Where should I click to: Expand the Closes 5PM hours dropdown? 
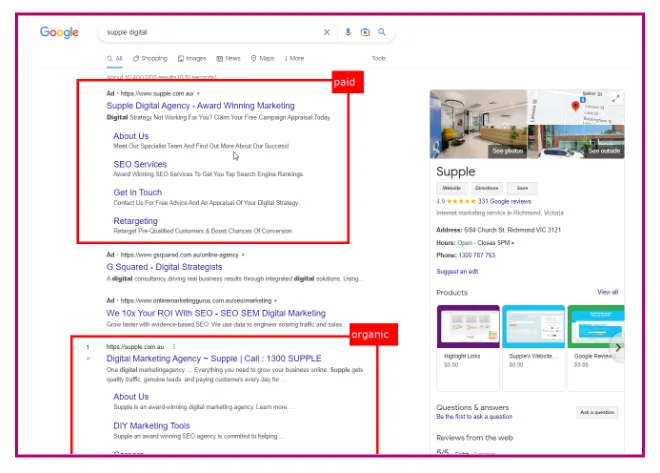(512, 243)
